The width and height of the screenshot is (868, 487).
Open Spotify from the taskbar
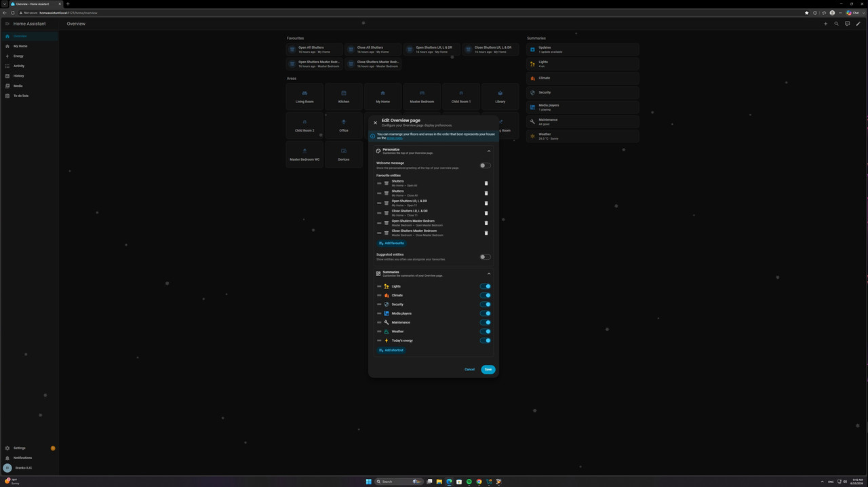(469, 482)
